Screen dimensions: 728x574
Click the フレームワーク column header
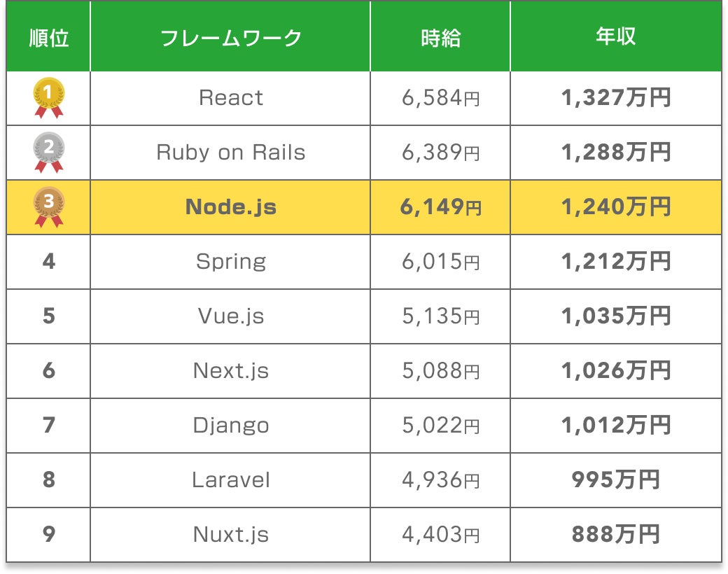pos(231,37)
